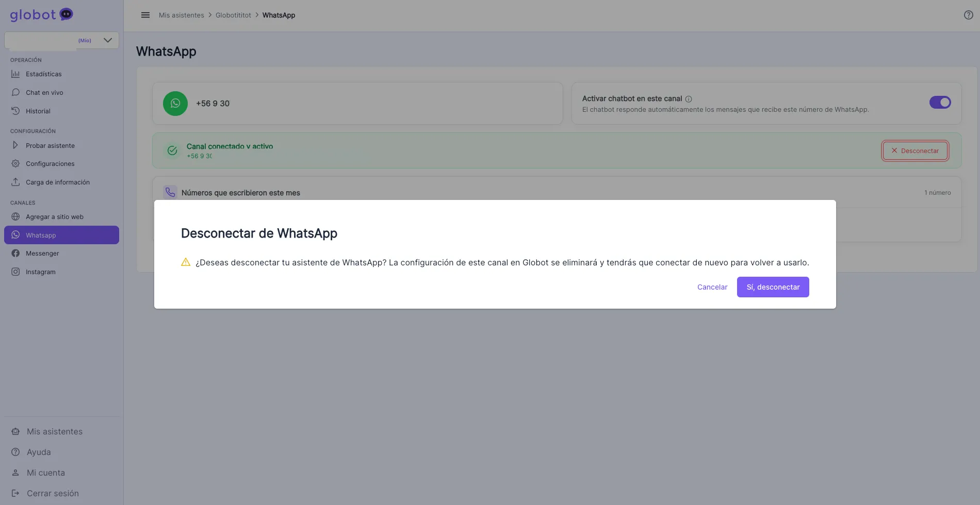Click the phone icon beside Números que escribieron

pyautogui.click(x=170, y=192)
